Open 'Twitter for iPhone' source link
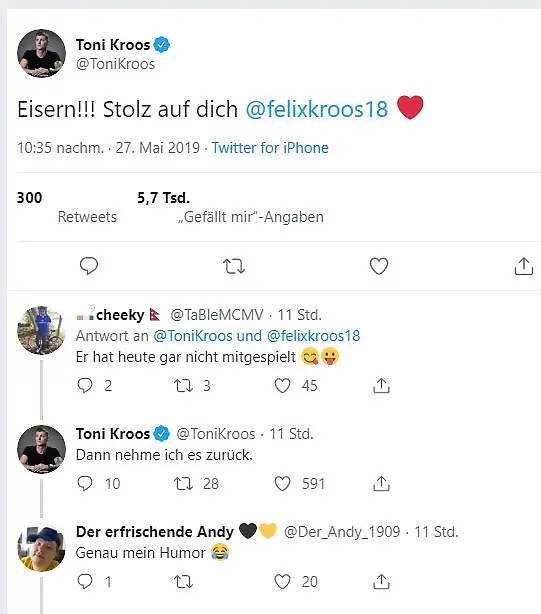The width and height of the screenshot is (541, 614). click(x=270, y=148)
